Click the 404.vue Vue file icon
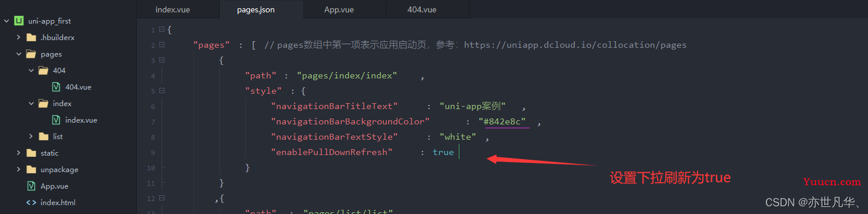868x214 pixels. [x=56, y=87]
